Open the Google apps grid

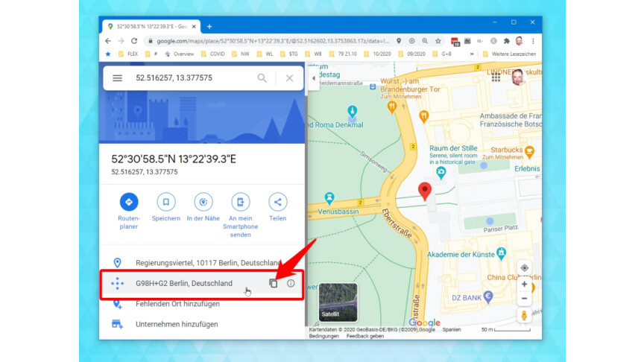tap(496, 77)
